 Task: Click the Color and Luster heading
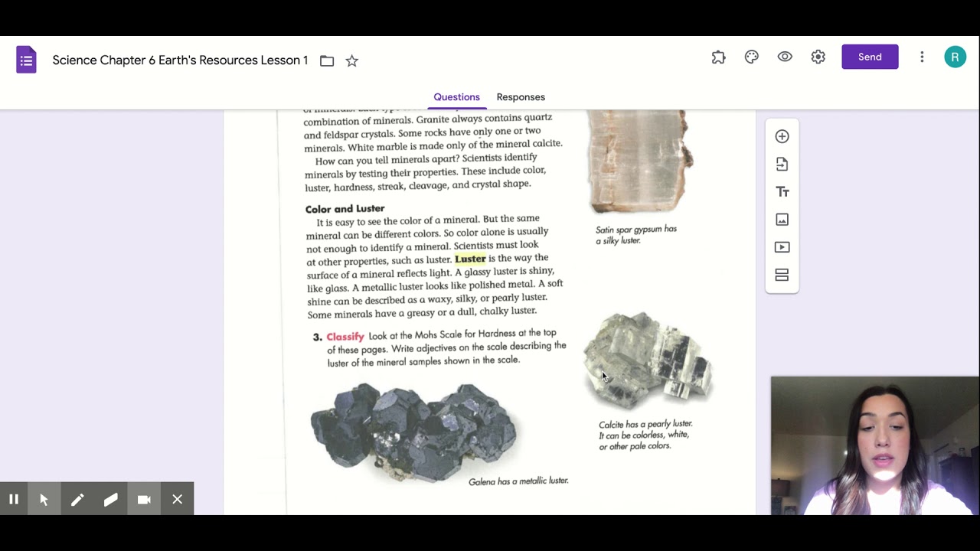345,208
